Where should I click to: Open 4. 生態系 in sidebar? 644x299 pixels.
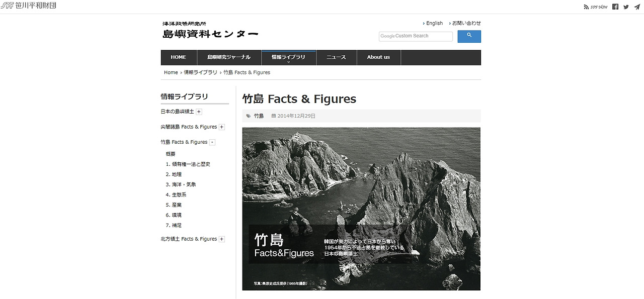click(x=176, y=194)
